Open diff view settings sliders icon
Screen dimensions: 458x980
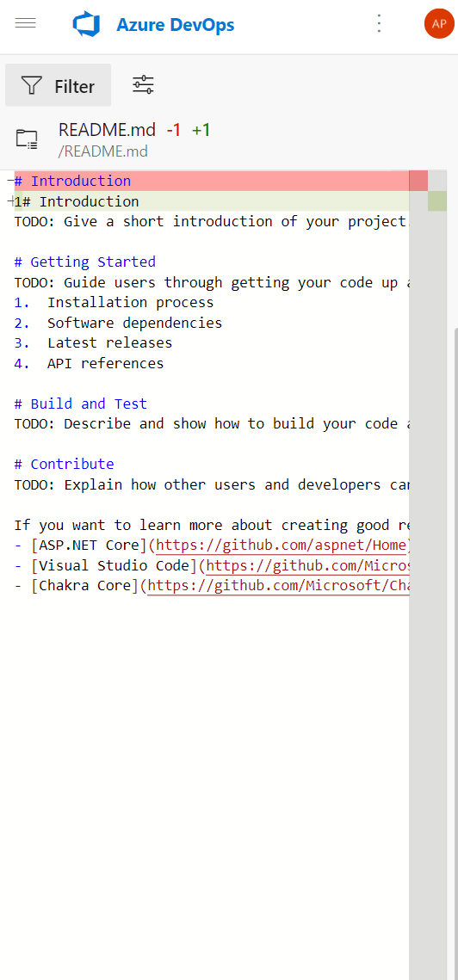point(143,85)
